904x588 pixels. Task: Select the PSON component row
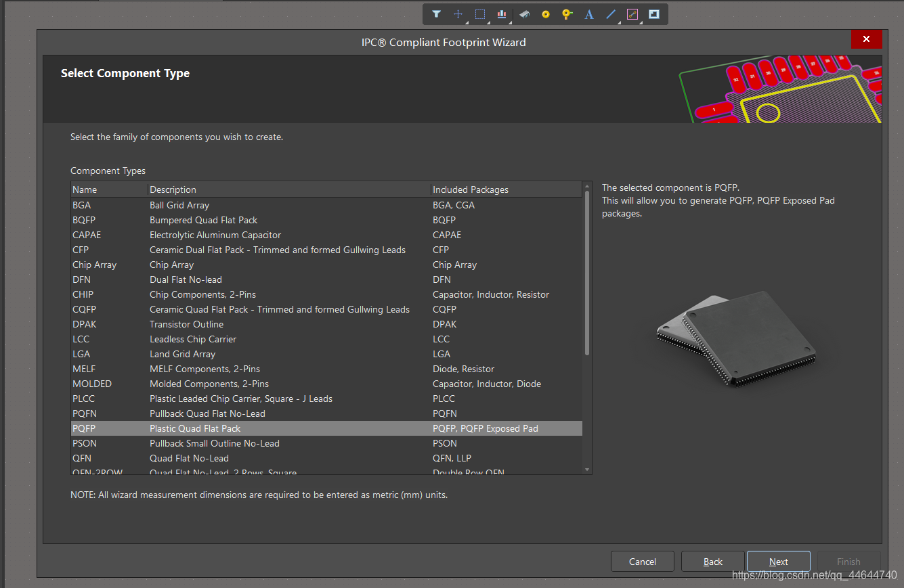[x=326, y=443]
